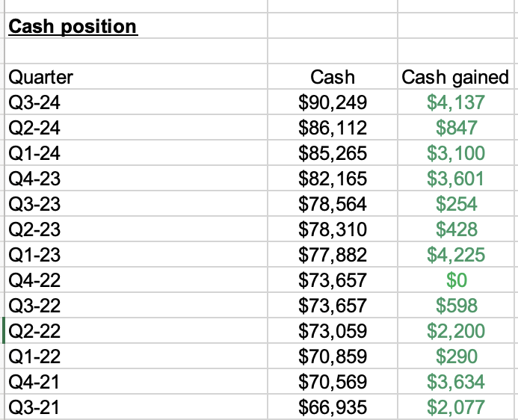Select the $0 cash gained cell

tap(455, 280)
